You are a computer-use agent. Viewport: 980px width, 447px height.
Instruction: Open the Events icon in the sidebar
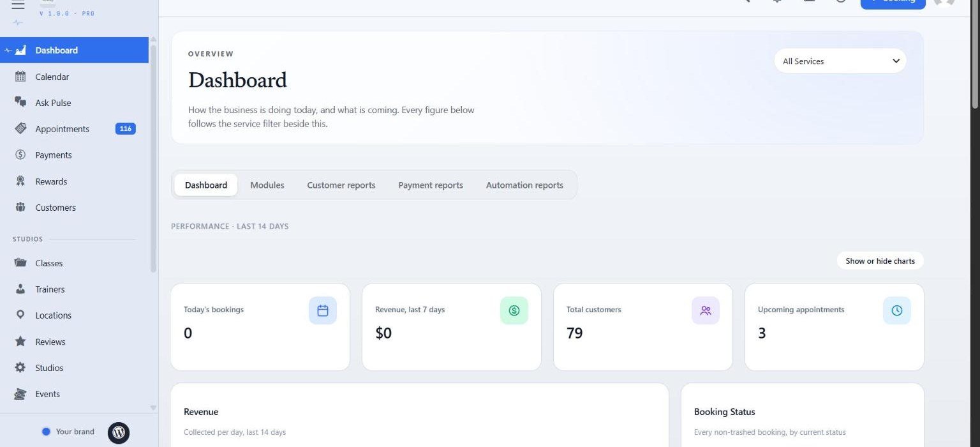(20, 394)
